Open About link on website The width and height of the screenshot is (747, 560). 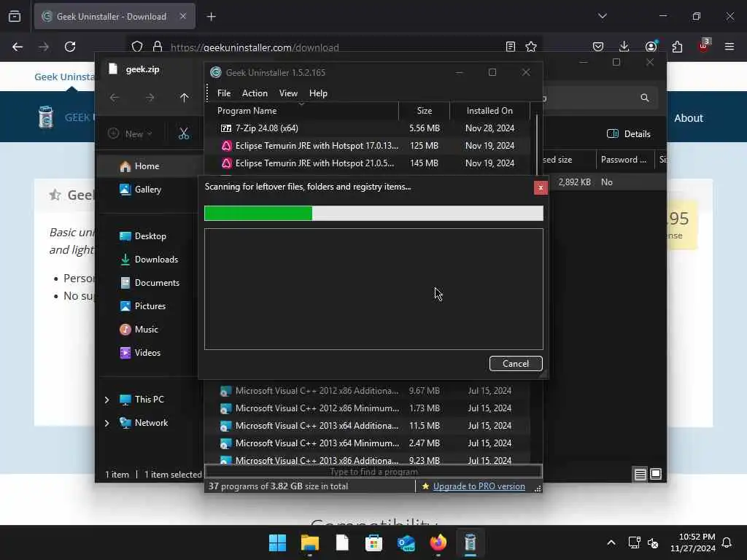coord(688,118)
